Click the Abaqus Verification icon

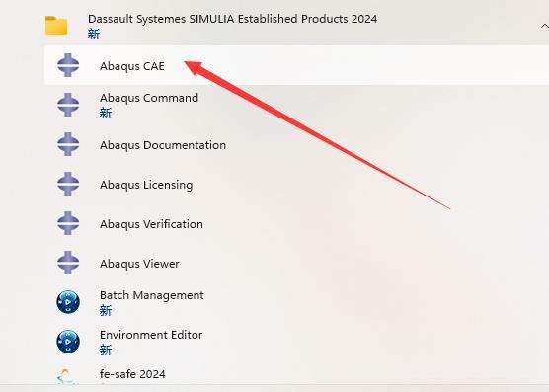click(68, 223)
